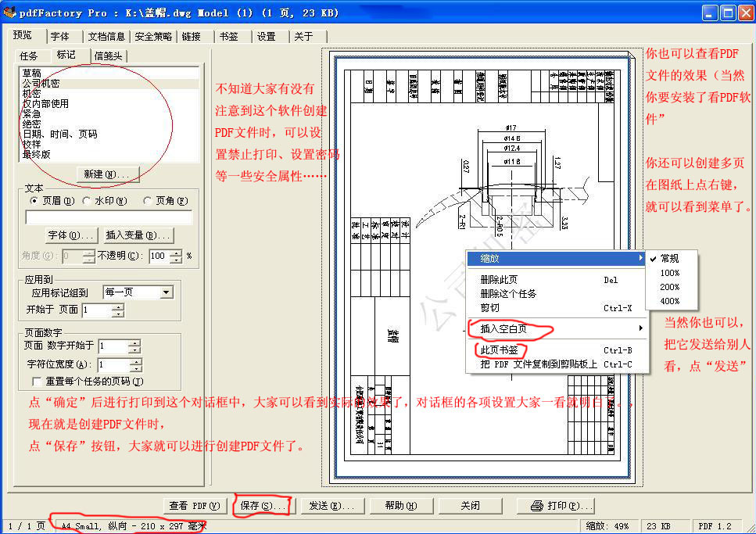
Task: Switch to the 链接 tab
Action: pyautogui.click(x=192, y=37)
